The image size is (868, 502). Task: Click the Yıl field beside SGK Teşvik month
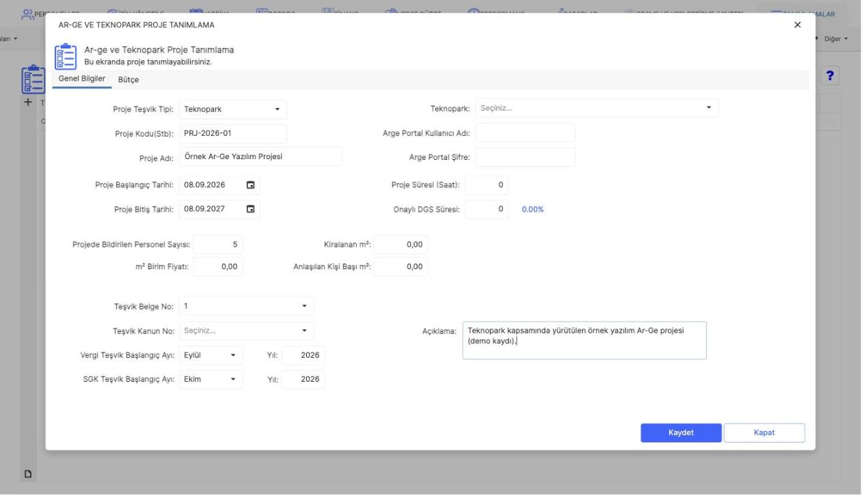click(303, 380)
